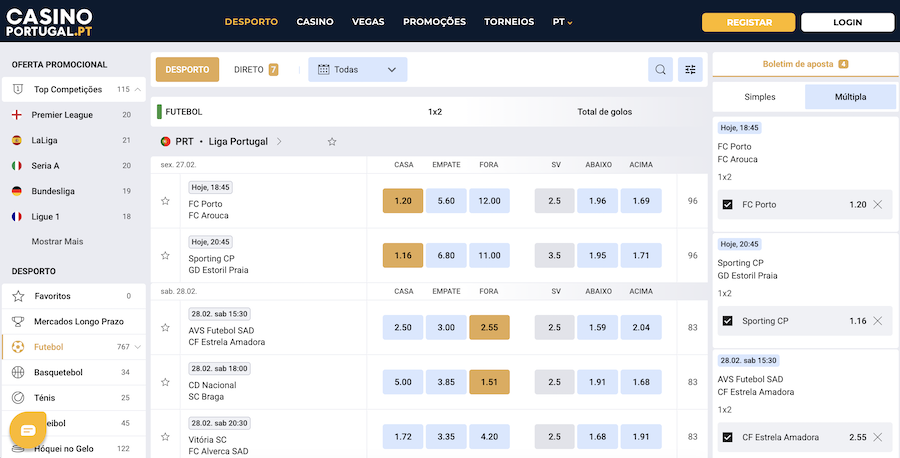
Task: Go to CASINO in top navigation
Action: (315, 22)
